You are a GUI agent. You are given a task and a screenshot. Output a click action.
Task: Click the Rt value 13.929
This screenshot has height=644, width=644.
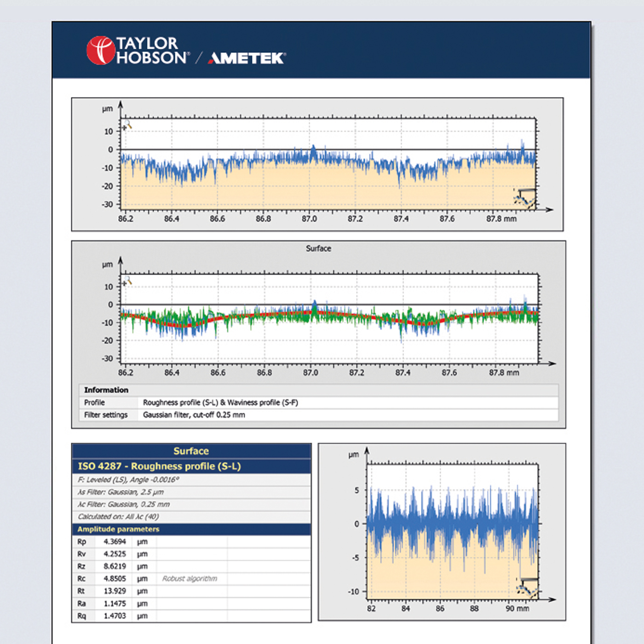(115, 591)
